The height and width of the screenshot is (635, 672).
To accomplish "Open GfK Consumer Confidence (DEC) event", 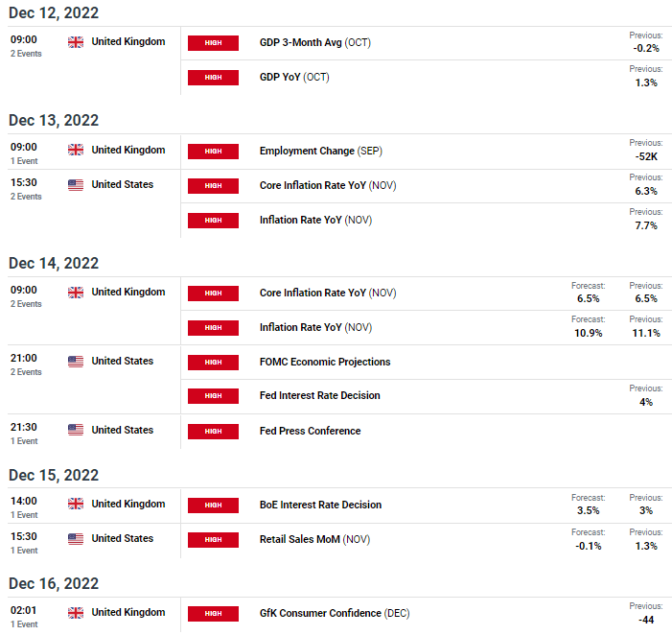I will pos(335,613).
